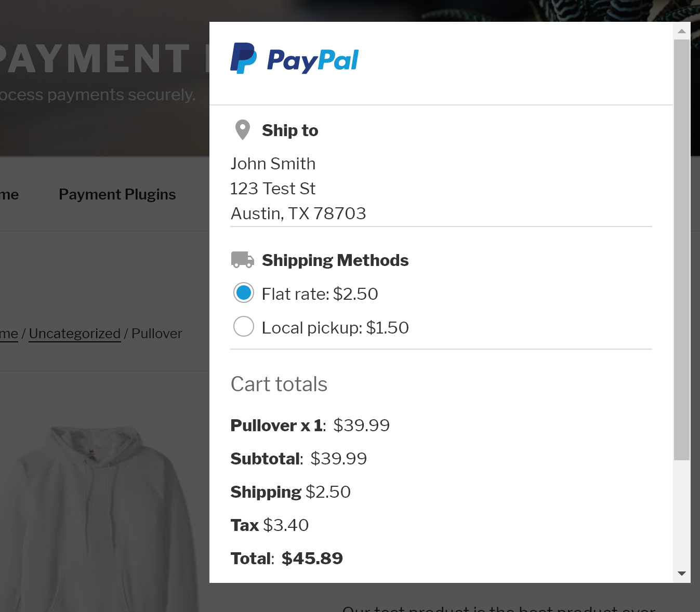Click the Flat rate: $2.50 label

tap(320, 294)
